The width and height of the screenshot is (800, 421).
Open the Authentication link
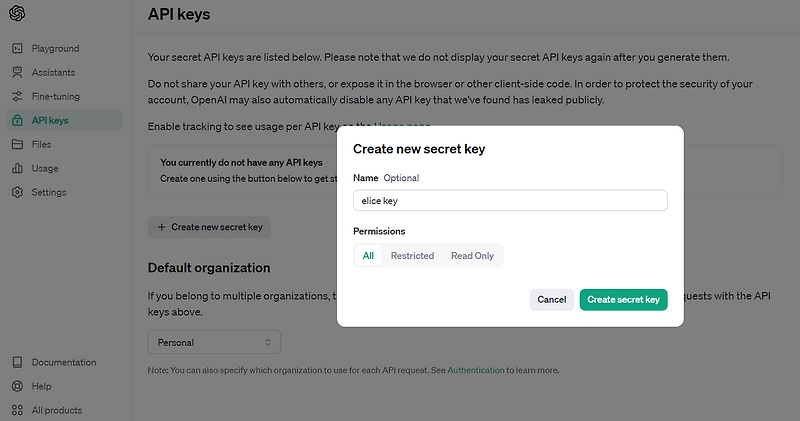476,370
